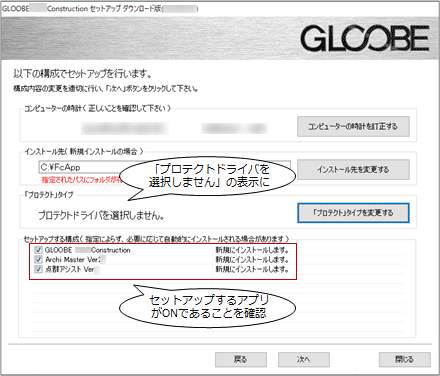Toggle the Archi Master checkbox
This screenshot has height=376, width=440.
point(39,259)
